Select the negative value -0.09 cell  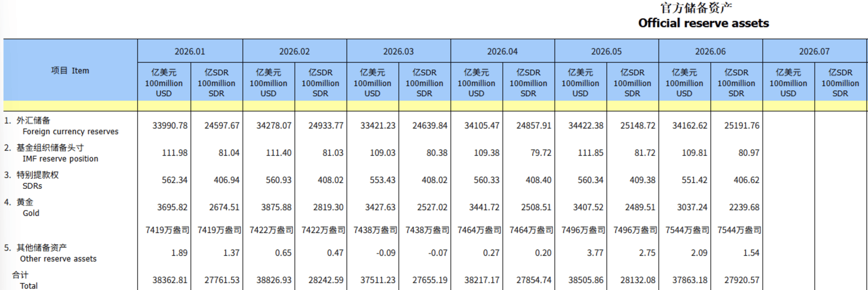point(386,253)
